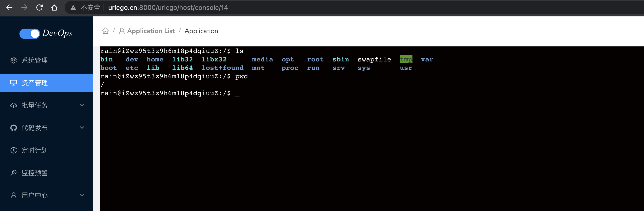This screenshot has width=644, height=211.
Task: Click the browser back arrow
Action: tap(9, 8)
